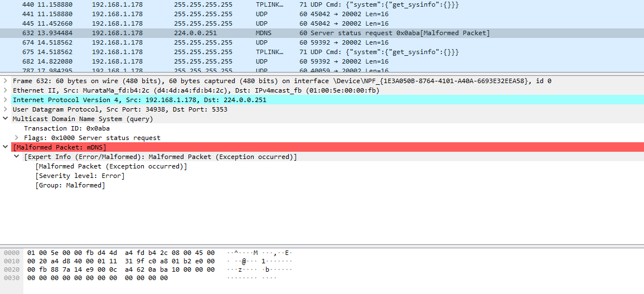
Task: Click hex offset 0030 row in bytes pane
Action: tap(12, 278)
